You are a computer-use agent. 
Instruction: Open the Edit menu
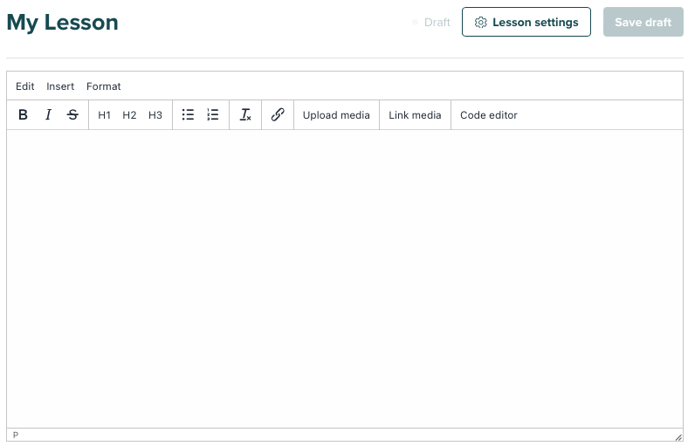tap(25, 86)
